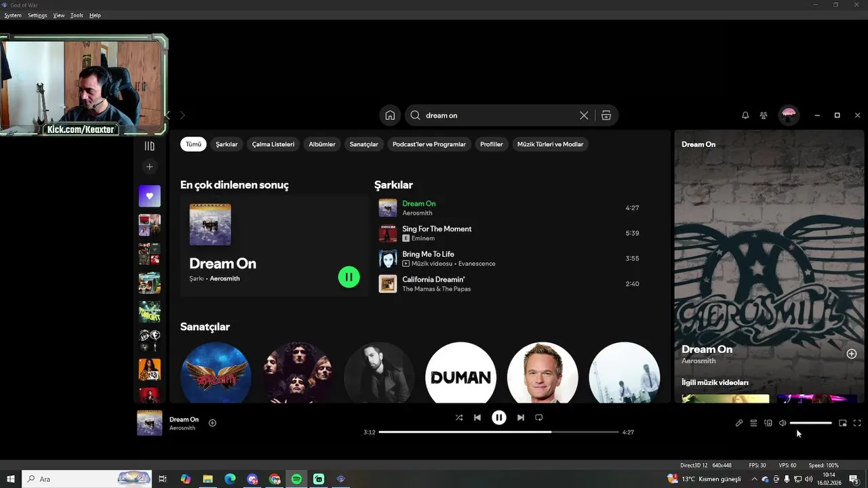Toggle shuffle in player bar
Image resolution: width=868 pixels, height=488 pixels.
pyautogui.click(x=459, y=418)
